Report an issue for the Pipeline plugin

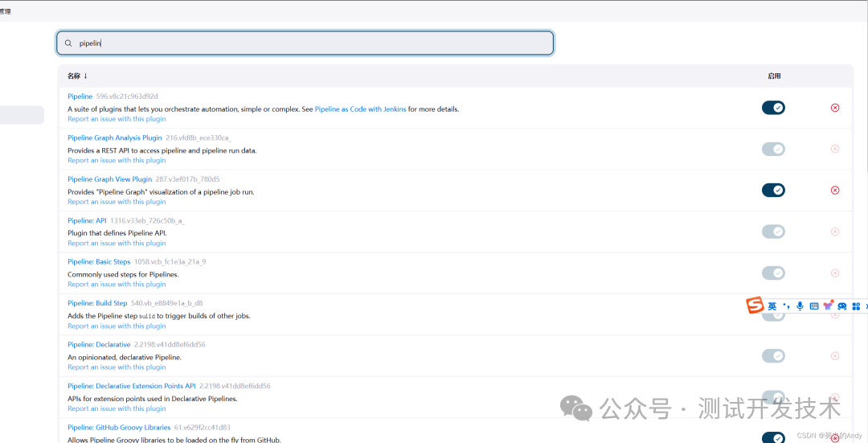(117, 118)
